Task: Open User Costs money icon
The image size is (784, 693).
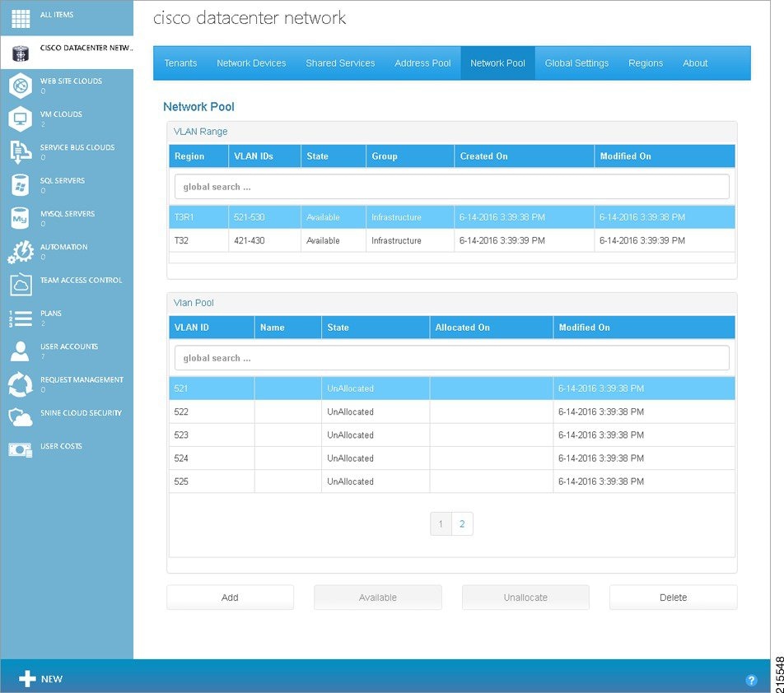Action: coord(21,451)
